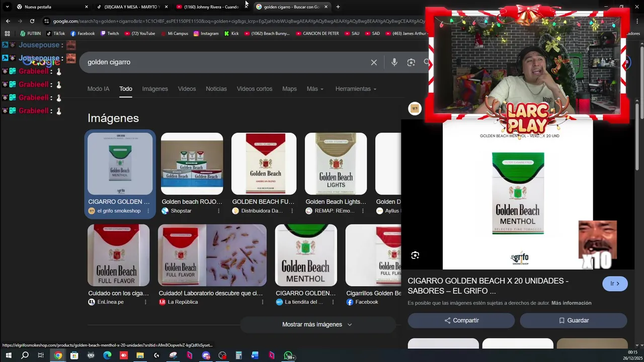644x362 pixels.
Task: Open Microsoft Store from taskbar
Action: click(74, 355)
